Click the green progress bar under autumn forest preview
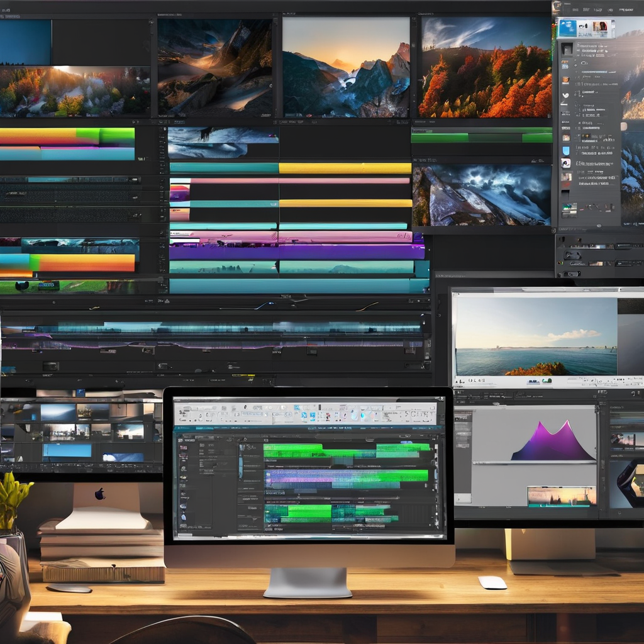Image resolution: width=644 pixels, height=644 pixels. [481, 136]
